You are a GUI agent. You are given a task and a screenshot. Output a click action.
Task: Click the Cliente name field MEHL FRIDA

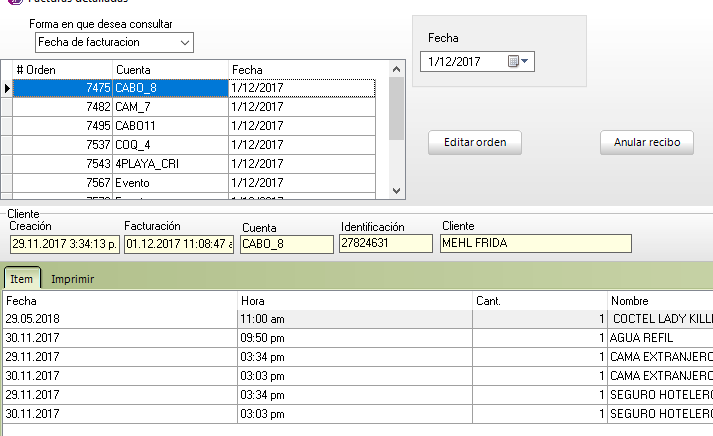click(x=535, y=244)
